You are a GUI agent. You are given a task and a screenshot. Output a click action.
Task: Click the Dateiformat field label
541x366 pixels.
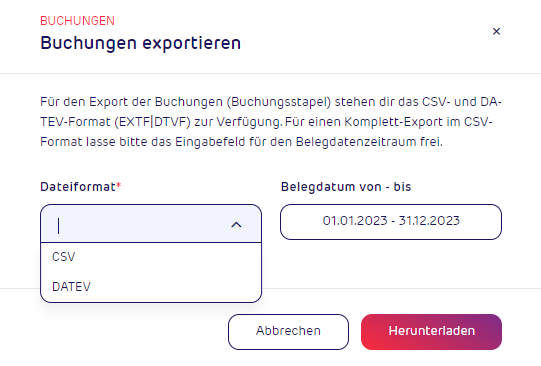coord(78,187)
